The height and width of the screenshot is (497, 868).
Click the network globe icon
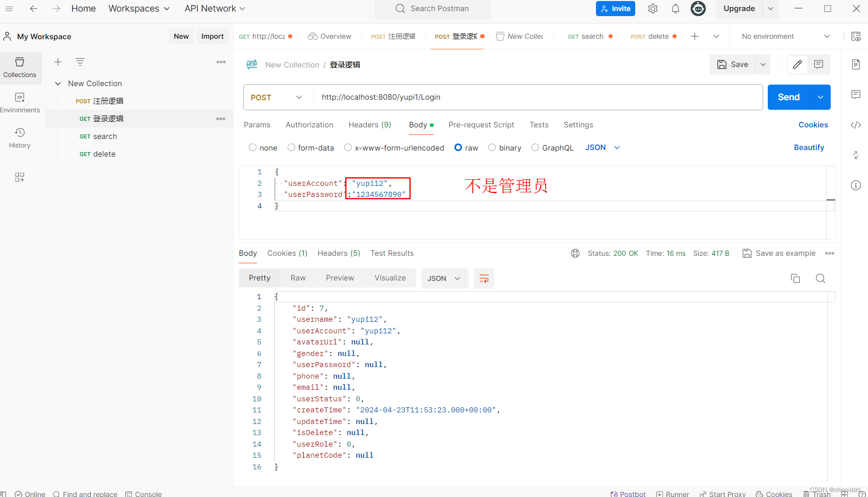click(575, 253)
